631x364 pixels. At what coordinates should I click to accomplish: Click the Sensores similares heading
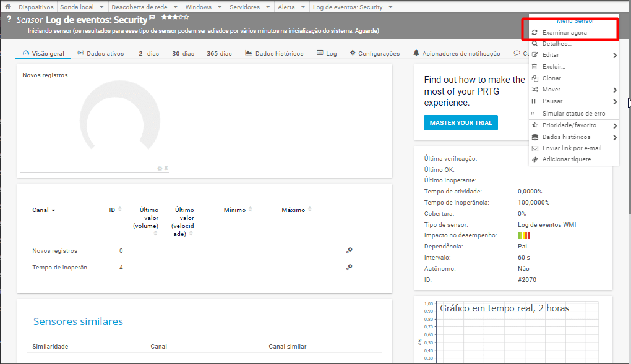(78, 321)
